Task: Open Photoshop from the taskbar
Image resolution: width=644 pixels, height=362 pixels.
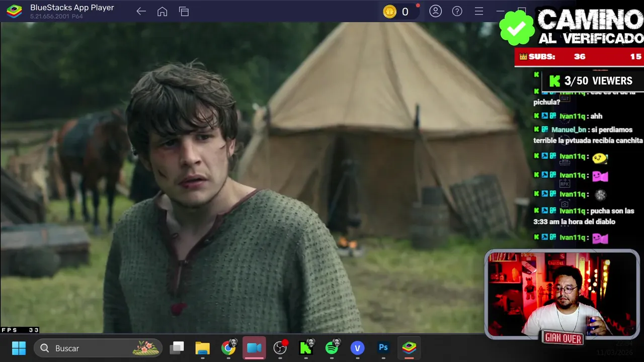Action: pyautogui.click(x=383, y=348)
